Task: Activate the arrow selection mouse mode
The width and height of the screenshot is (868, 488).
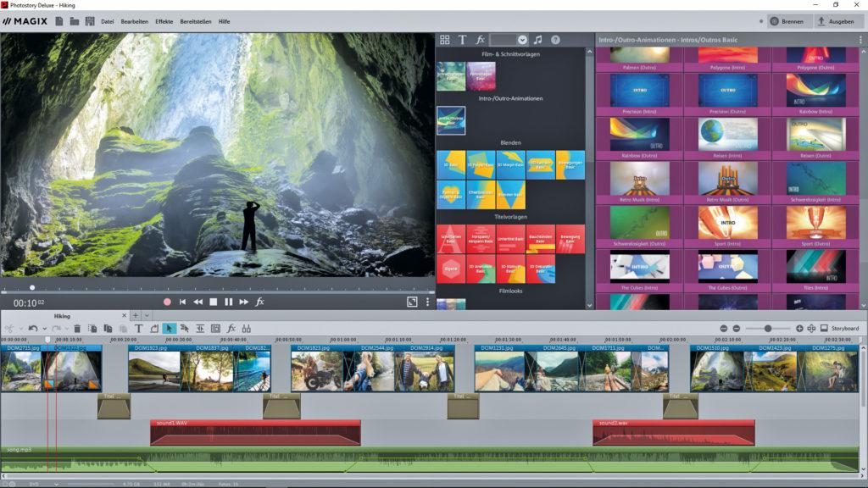Action: [x=169, y=328]
